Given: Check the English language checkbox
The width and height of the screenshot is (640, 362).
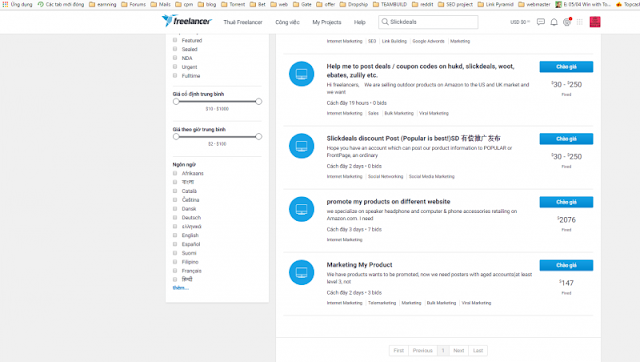Looking at the screenshot, I should [175, 235].
